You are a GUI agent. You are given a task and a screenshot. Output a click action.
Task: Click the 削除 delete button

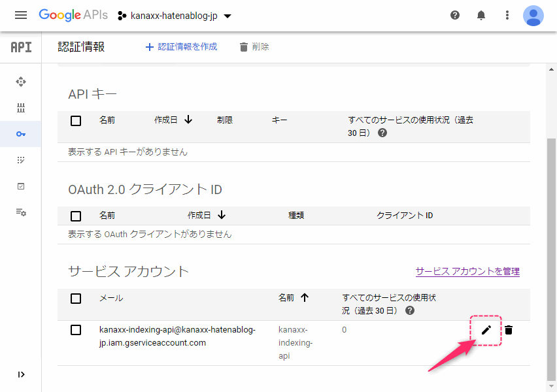click(254, 47)
